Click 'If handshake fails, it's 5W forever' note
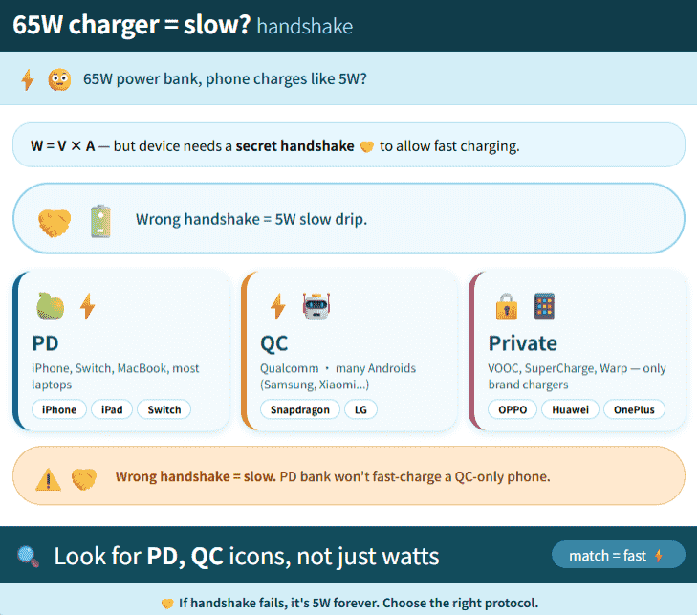This screenshot has height=616, width=698. pyautogui.click(x=359, y=604)
